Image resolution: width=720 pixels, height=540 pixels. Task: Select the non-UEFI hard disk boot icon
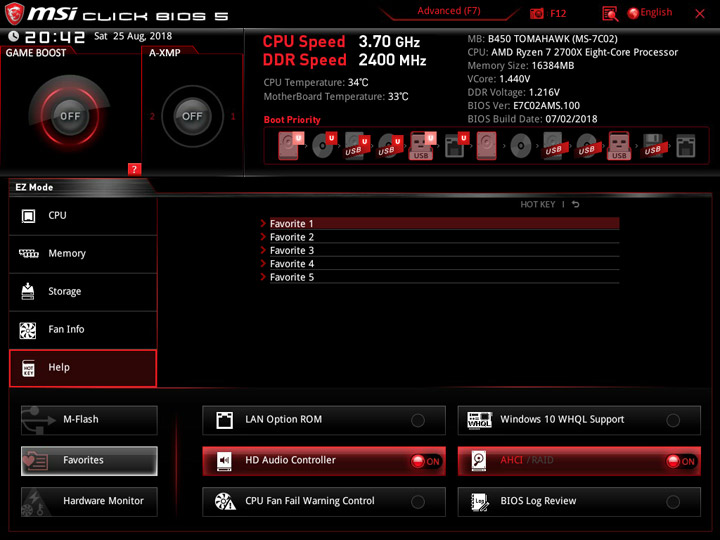tap(486, 146)
